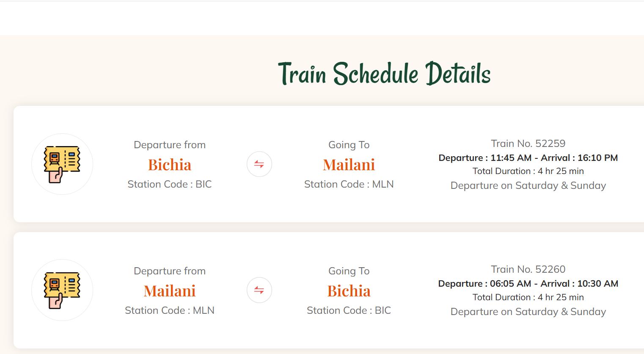Open the Train Schedule Details heading
644x354 pixels.
coord(384,74)
